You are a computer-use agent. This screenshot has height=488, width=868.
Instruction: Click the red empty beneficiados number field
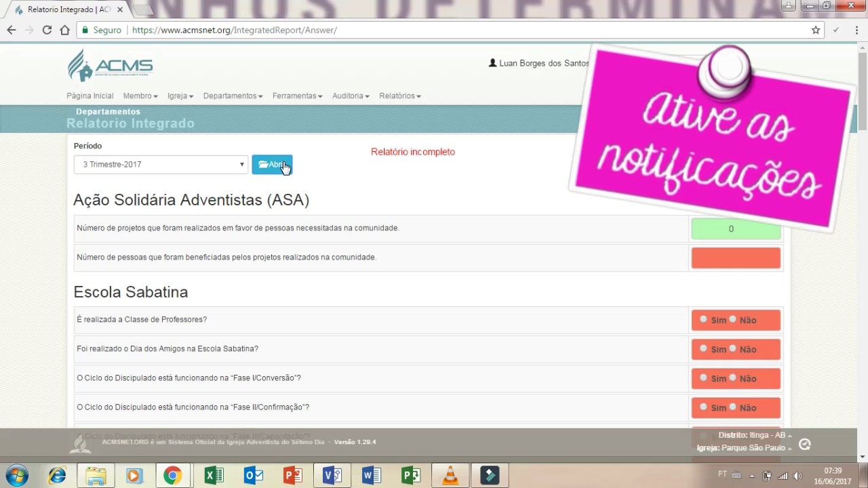pos(736,258)
